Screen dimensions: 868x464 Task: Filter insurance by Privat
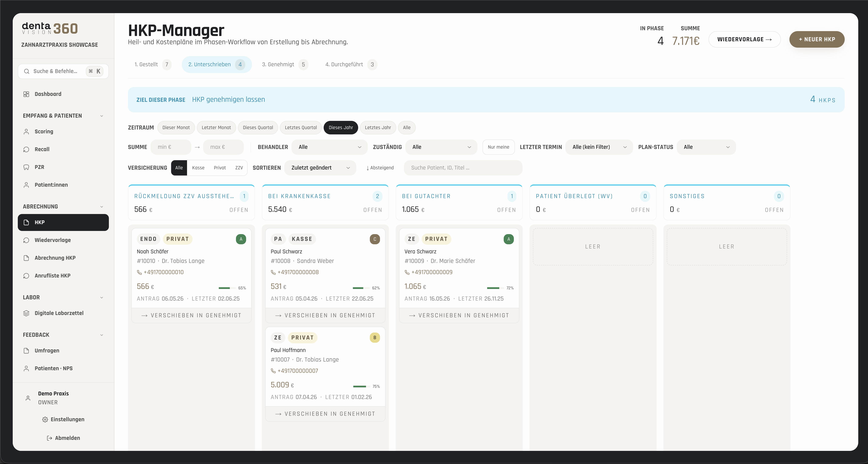point(220,168)
